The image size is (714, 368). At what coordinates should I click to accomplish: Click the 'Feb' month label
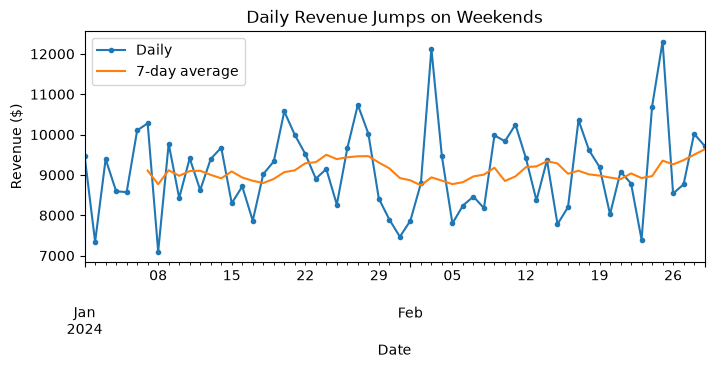(x=410, y=313)
